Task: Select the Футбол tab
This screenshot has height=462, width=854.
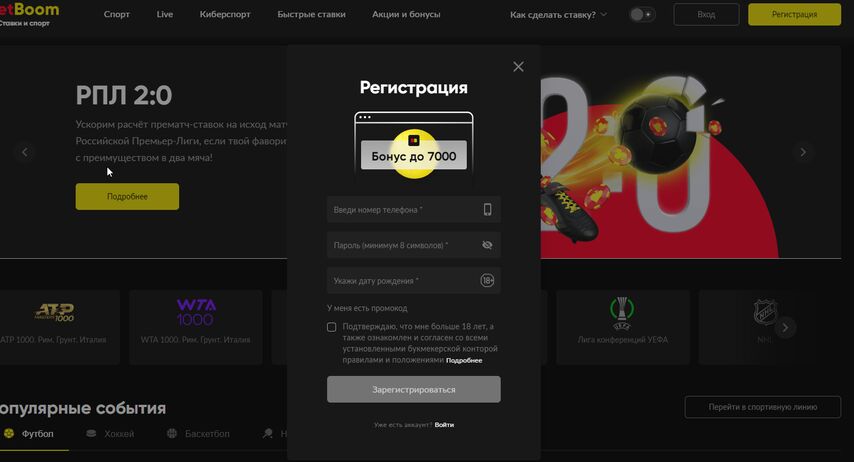Action: [29, 434]
